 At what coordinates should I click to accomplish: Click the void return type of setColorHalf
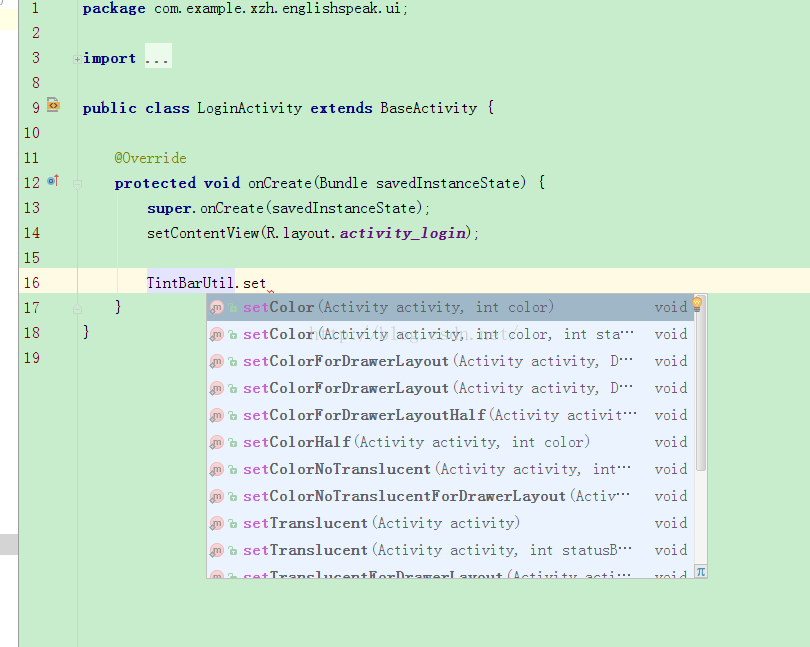(x=671, y=442)
